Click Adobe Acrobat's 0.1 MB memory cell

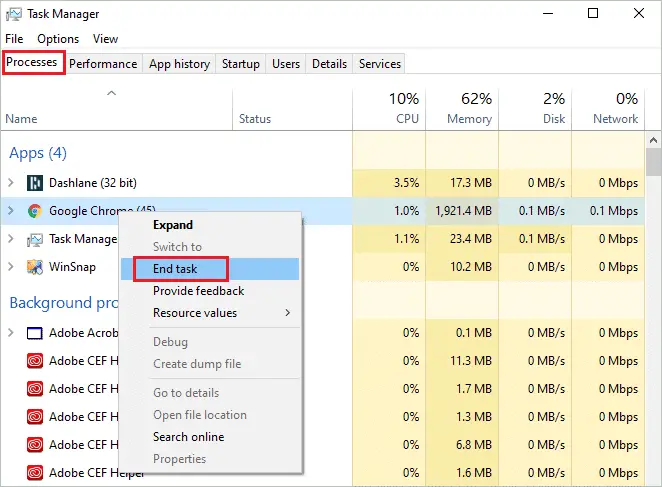tap(462, 333)
